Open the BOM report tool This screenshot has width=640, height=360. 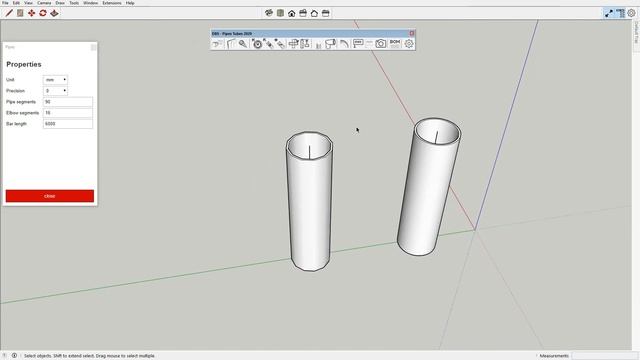pyautogui.click(x=395, y=43)
